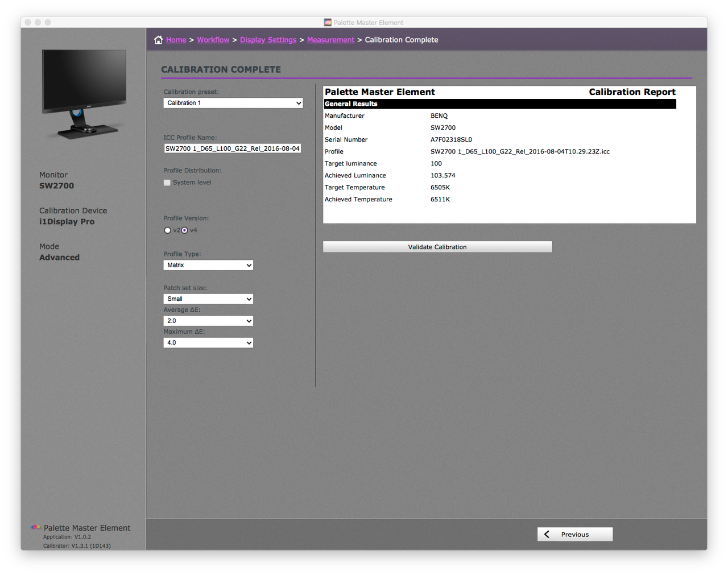728x575 pixels.
Task: Click the Serial Number A7F02318SL0 text
Action: pos(451,140)
